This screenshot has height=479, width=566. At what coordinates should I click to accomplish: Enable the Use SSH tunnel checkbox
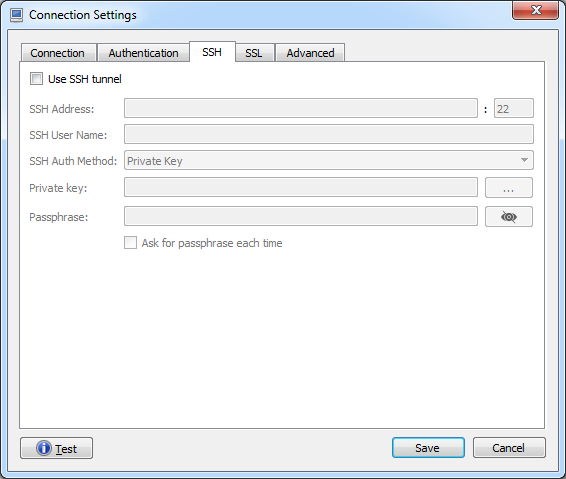(36, 79)
